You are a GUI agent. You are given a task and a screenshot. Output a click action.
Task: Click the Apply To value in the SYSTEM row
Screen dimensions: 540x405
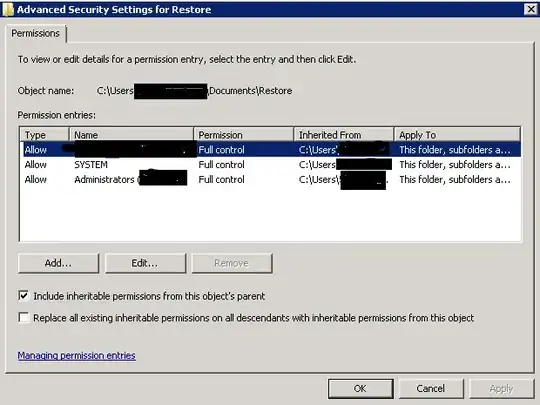click(x=455, y=165)
